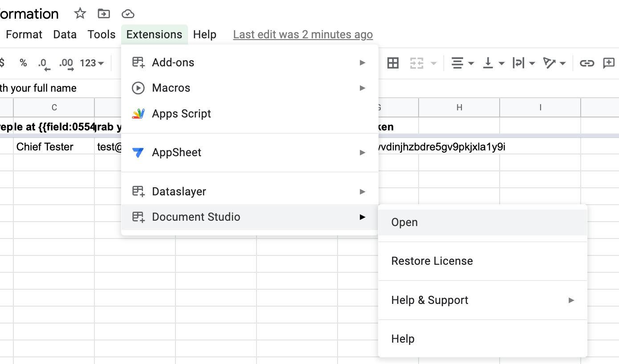The height and width of the screenshot is (364, 619).
Task: Expand the AppSheet submenu arrow
Action: point(362,153)
